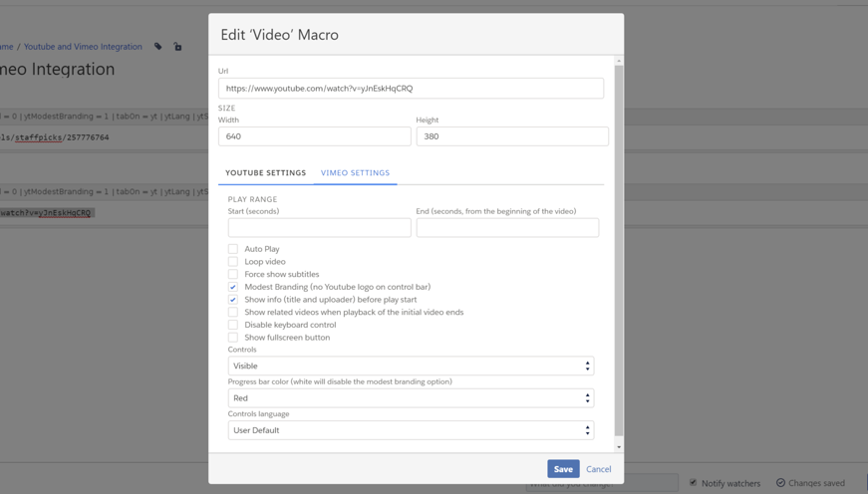Check Force show subtitles

pyautogui.click(x=233, y=274)
